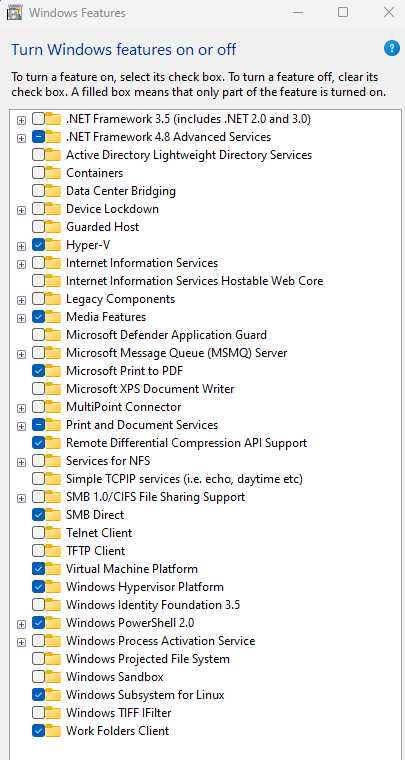Expand the Hyper-V tree node
Screen dimensions: 405x760
tap(21, 246)
